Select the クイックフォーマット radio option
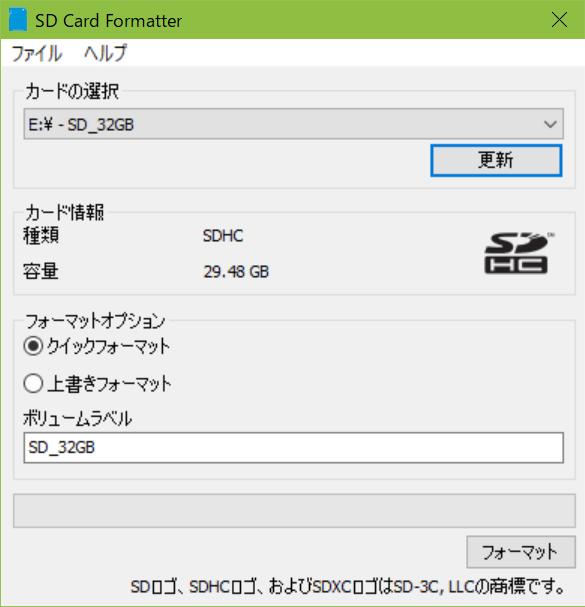 (x=97, y=346)
